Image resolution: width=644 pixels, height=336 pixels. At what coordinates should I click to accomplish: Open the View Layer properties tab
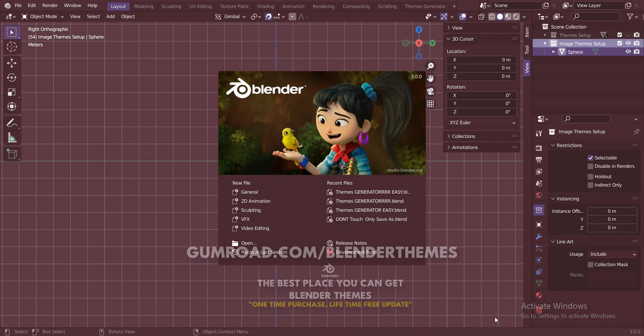(539, 172)
